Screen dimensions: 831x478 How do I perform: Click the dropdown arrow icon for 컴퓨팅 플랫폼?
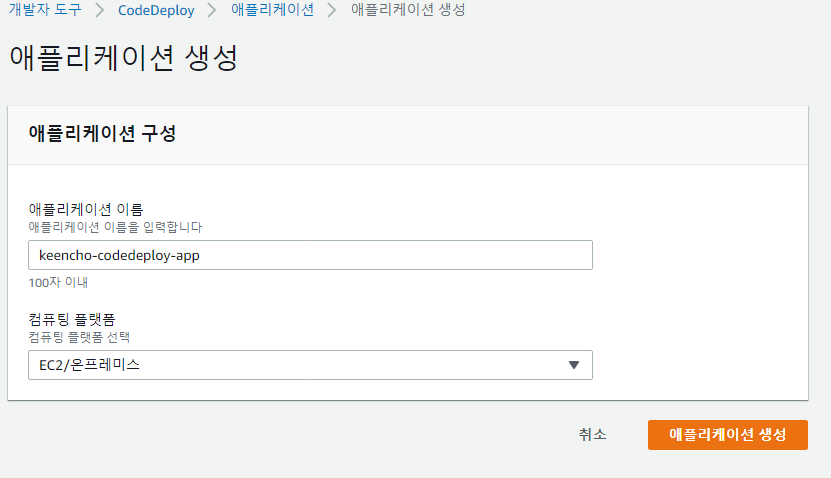point(574,365)
